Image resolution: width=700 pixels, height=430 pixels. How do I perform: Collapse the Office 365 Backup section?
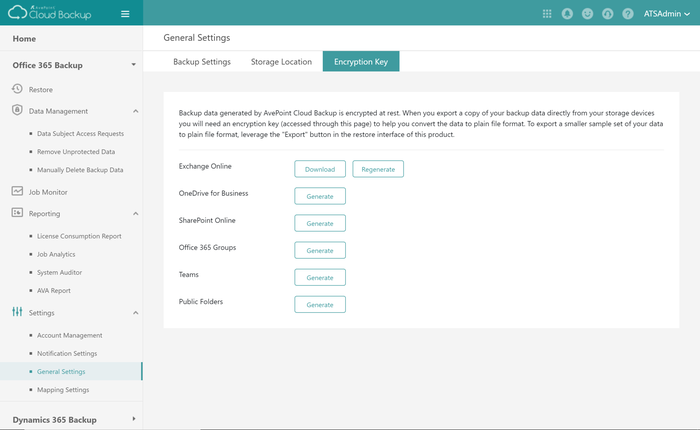pyautogui.click(x=133, y=65)
